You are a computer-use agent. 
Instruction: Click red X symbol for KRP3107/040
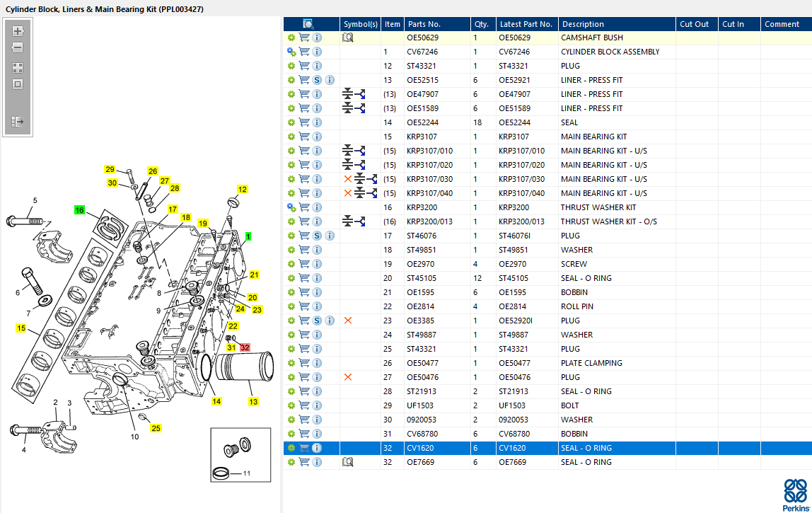pyautogui.click(x=348, y=193)
